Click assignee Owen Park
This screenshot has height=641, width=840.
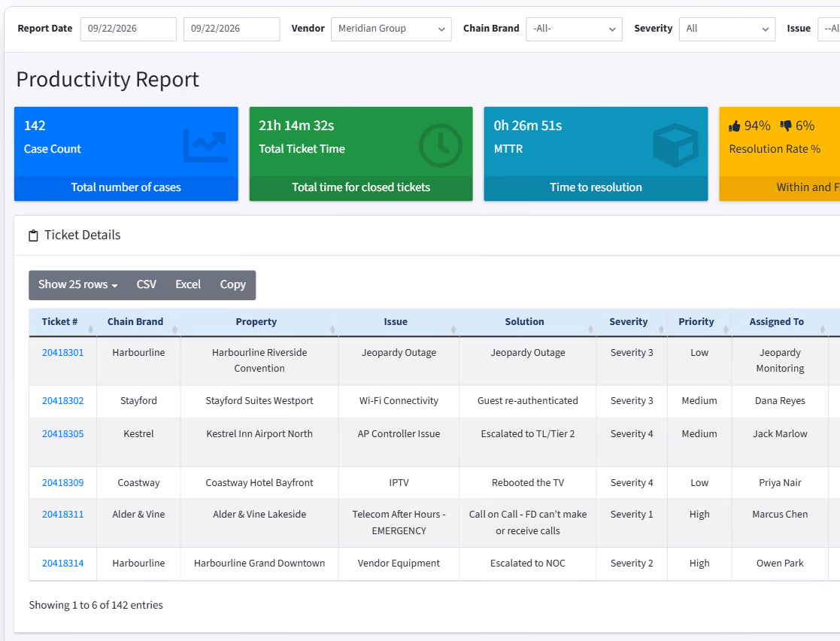[780, 564]
